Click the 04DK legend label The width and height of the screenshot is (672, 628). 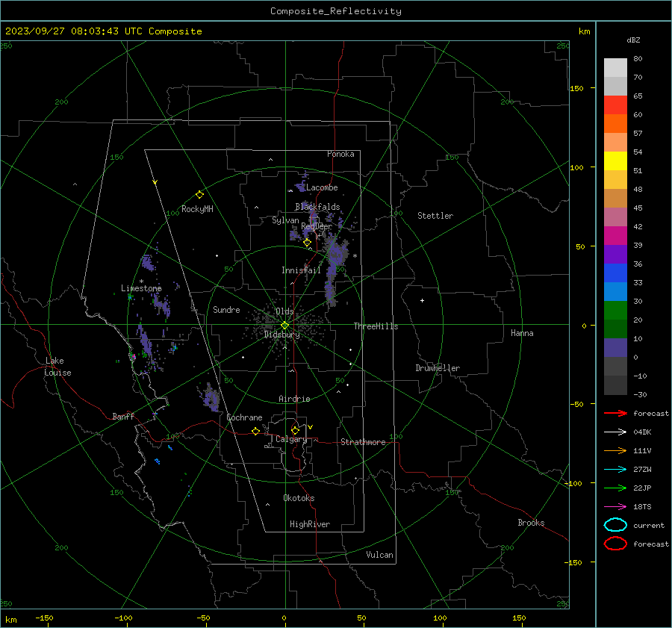pos(642,432)
